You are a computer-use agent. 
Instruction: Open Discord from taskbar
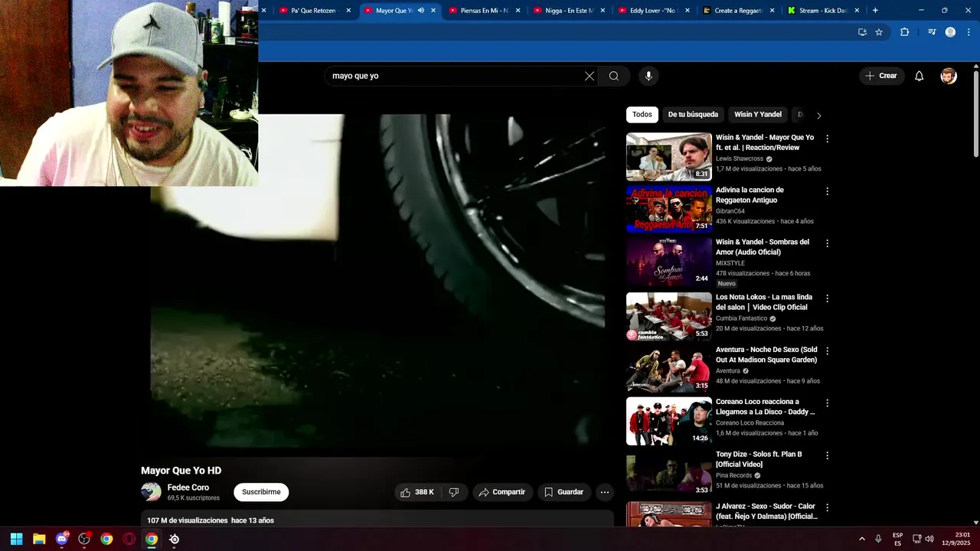(x=62, y=539)
